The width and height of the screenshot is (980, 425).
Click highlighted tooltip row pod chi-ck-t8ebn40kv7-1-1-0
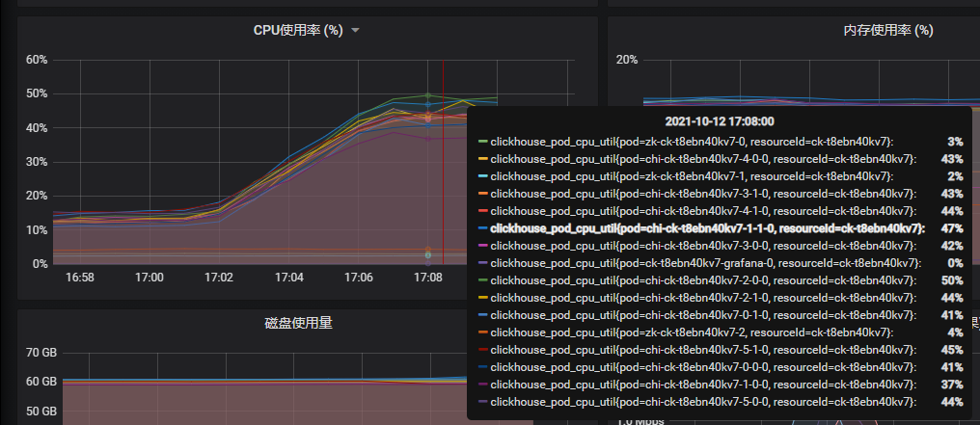coord(720,228)
